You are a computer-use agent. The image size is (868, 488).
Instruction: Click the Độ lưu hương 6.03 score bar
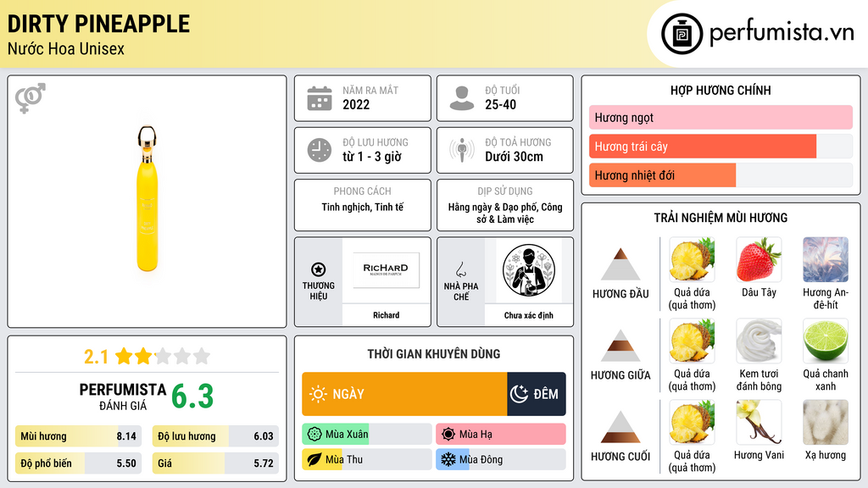point(215,436)
